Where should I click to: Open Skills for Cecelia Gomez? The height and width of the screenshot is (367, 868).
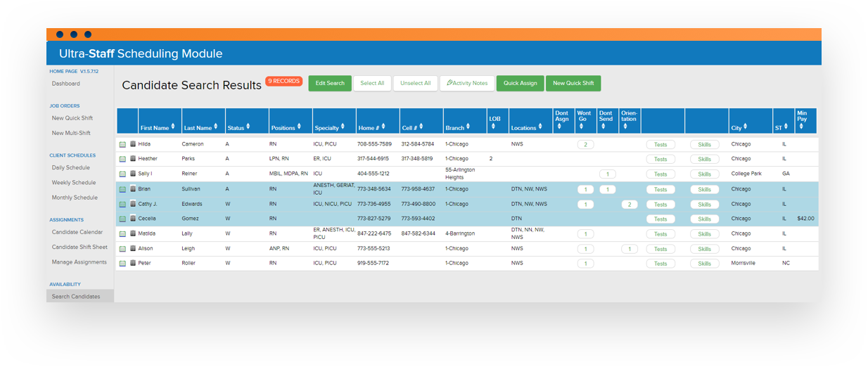(x=704, y=219)
